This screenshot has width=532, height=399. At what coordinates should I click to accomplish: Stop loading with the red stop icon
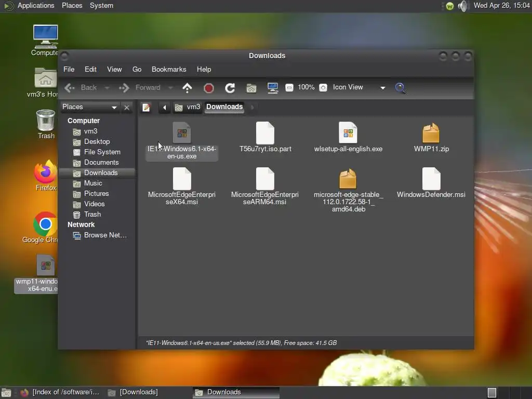[x=209, y=88]
